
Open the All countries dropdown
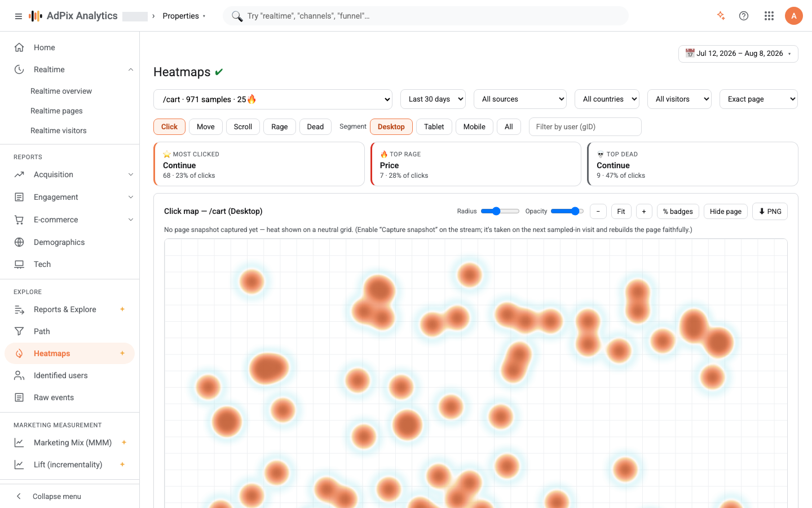tap(607, 99)
